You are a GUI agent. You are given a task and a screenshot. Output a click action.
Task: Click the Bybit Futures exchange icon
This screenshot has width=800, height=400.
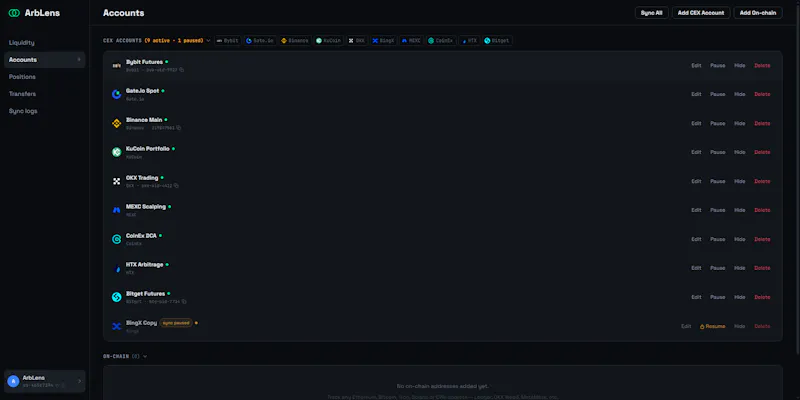point(116,65)
